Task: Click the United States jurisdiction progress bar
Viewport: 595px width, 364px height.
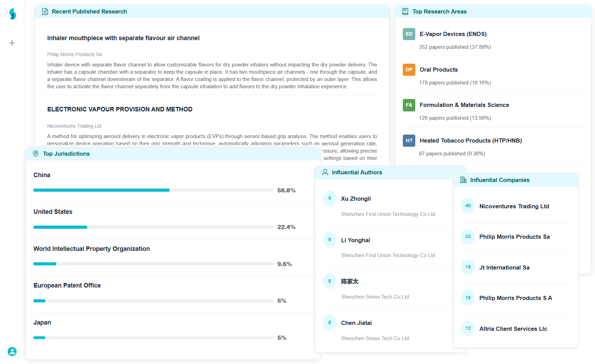Action: click(153, 227)
